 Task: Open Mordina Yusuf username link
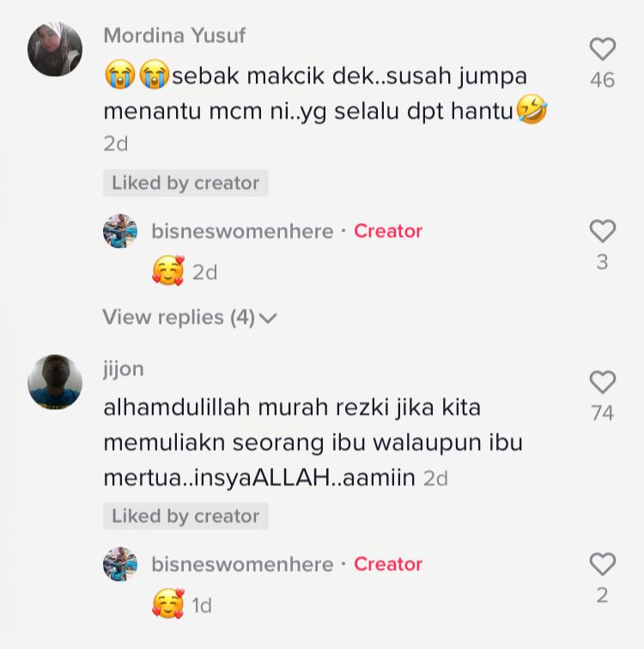174,35
